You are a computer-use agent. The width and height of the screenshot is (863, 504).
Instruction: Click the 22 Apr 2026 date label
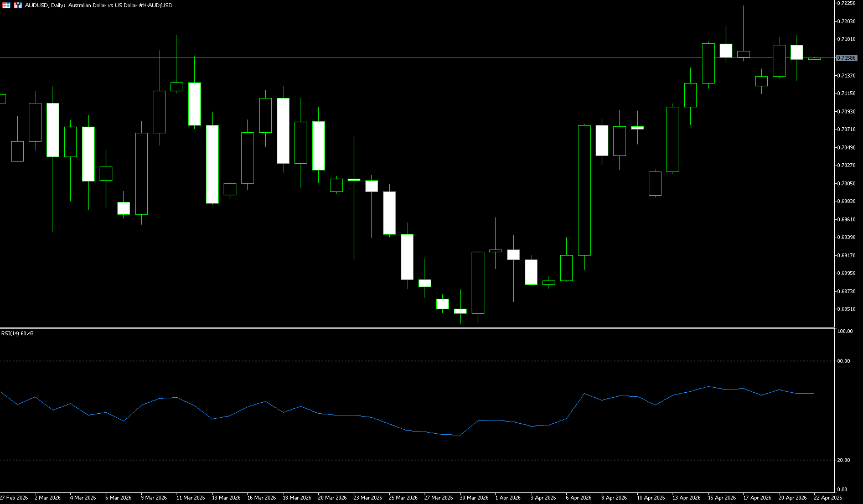click(828, 498)
